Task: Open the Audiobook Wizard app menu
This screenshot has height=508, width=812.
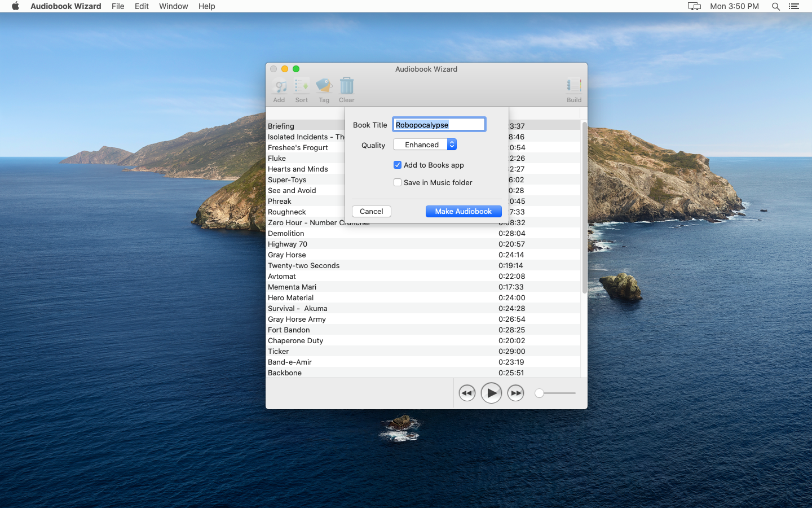Action: coord(66,6)
